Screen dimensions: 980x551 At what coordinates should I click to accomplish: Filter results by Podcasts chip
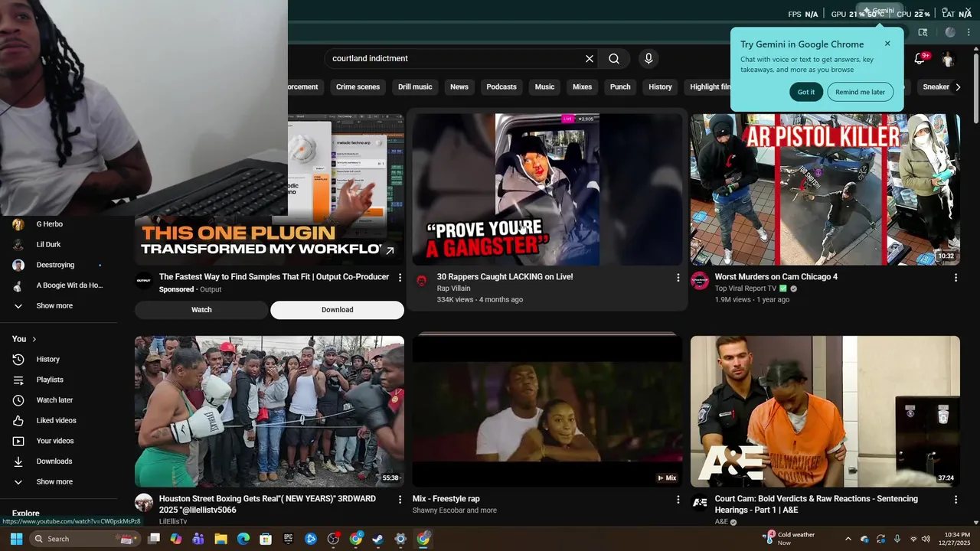(501, 87)
